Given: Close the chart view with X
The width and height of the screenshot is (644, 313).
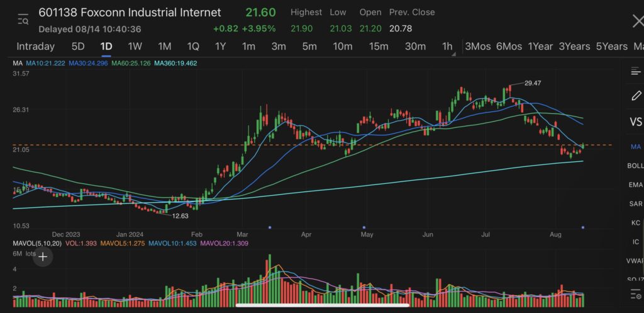Looking at the screenshot, I should (x=639, y=20).
